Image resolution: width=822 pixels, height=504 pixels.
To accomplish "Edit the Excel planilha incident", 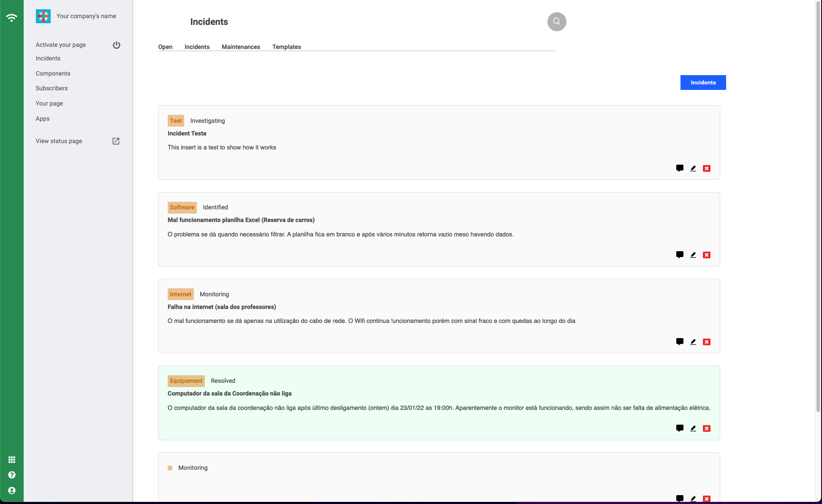I will [x=693, y=255].
